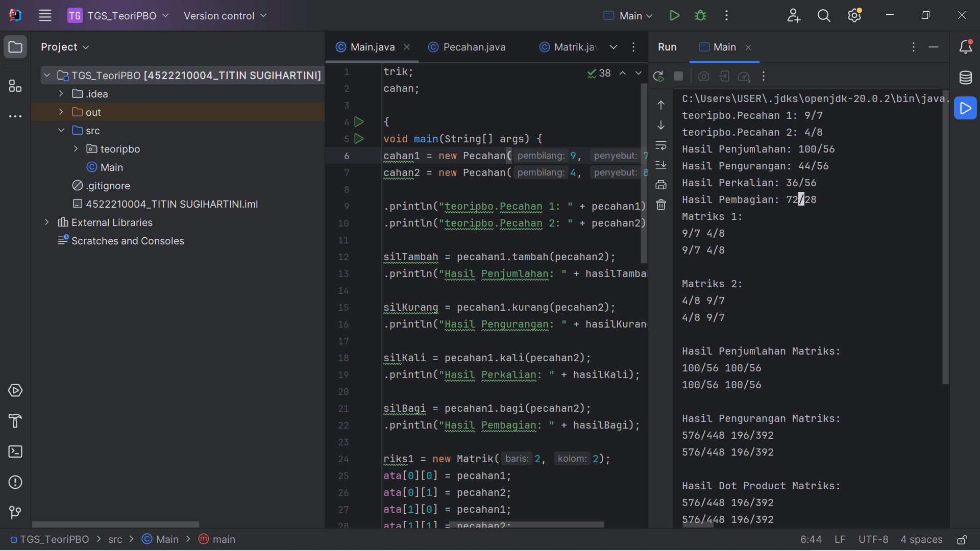The height and width of the screenshot is (551, 980).
Task: Toggle the read-only lock icon in status bar
Action: pos(962,540)
